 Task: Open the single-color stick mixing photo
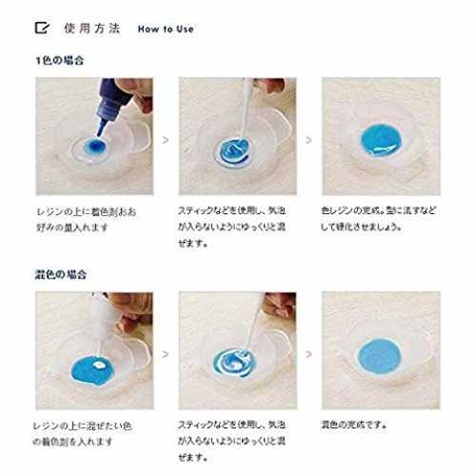click(238, 136)
